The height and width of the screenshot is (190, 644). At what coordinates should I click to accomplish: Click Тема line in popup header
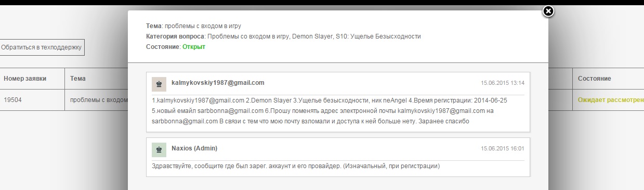(x=194, y=26)
